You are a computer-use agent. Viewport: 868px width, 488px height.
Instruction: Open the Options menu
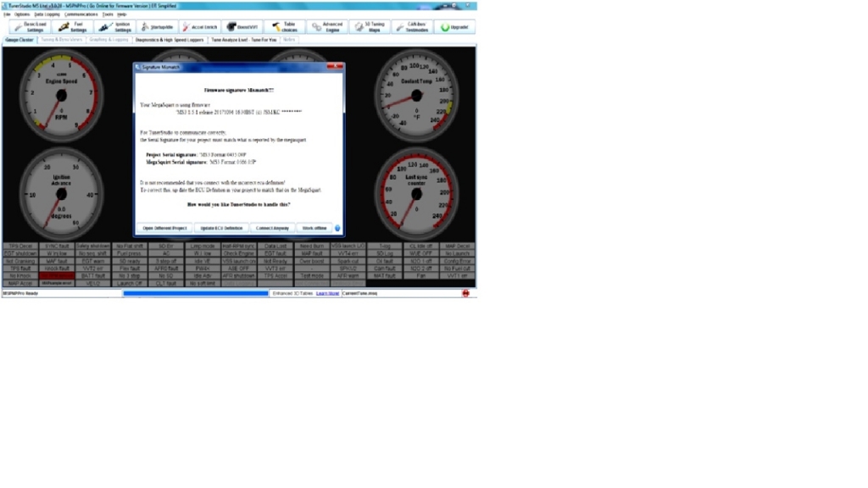click(x=22, y=14)
